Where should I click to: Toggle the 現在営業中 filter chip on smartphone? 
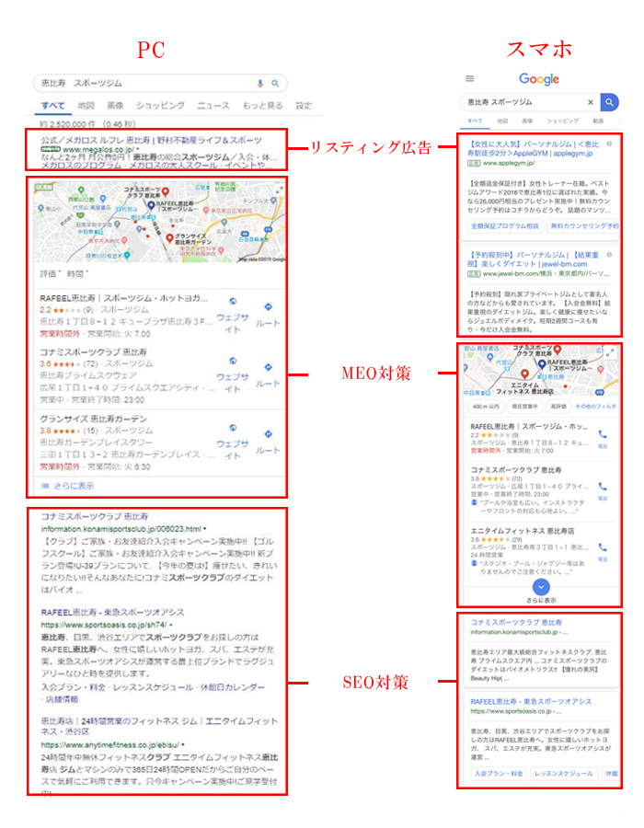524,407
